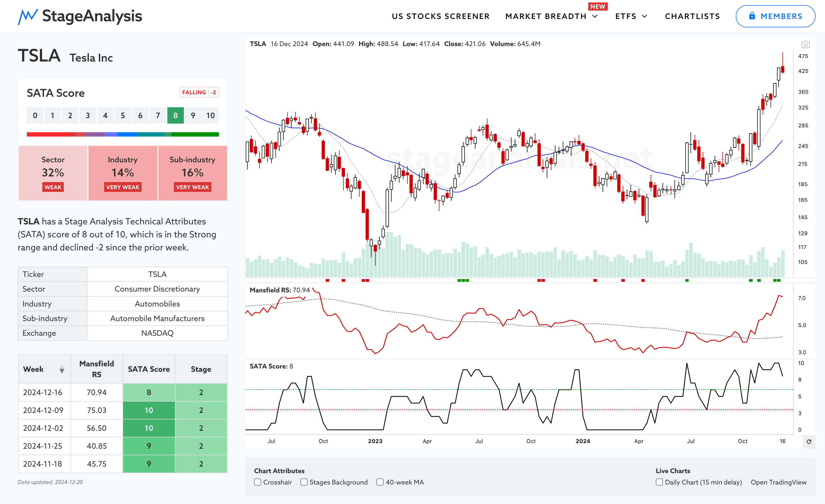Viewport: 825px width, 504px height.
Task: Click Consumer Discretionary sector value
Action: (x=157, y=289)
